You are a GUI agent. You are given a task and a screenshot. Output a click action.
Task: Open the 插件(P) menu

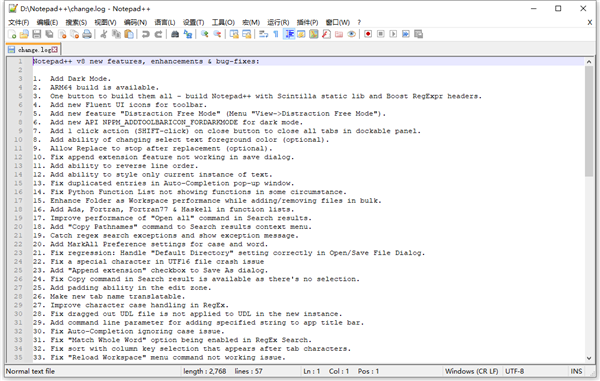(308, 23)
